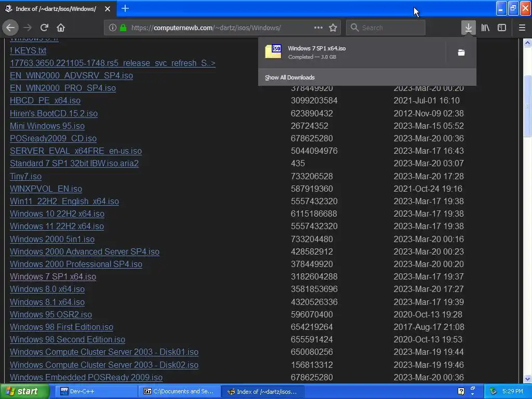Close the Index of Windows tab
The image size is (532, 399).
tap(108, 9)
